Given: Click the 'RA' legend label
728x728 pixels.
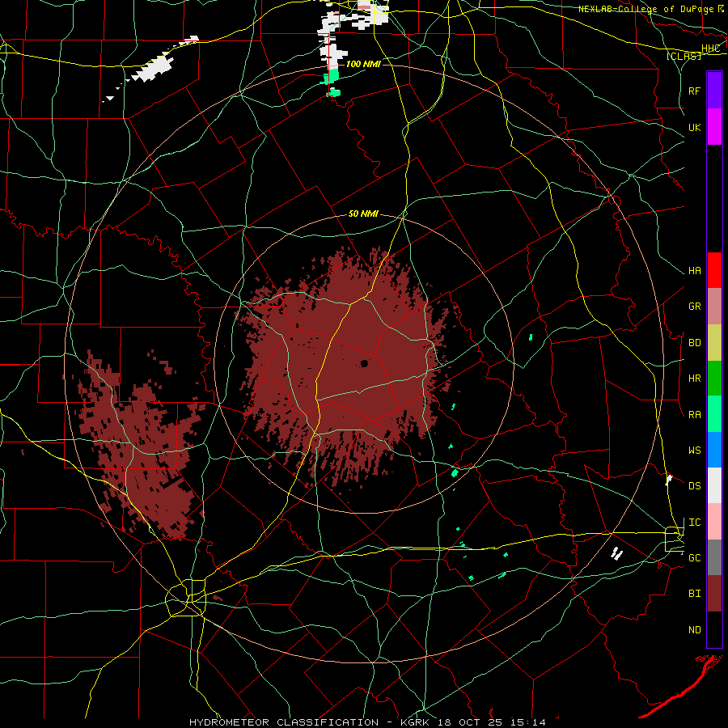Looking at the screenshot, I should (x=694, y=415).
